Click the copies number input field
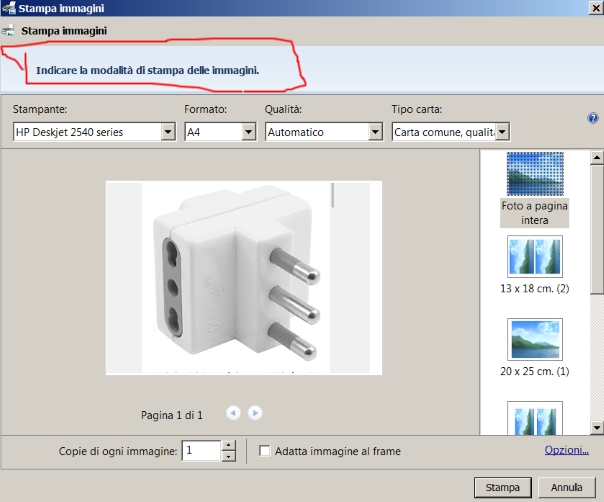The height and width of the screenshot is (502, 604). click(x=200, y=451)
